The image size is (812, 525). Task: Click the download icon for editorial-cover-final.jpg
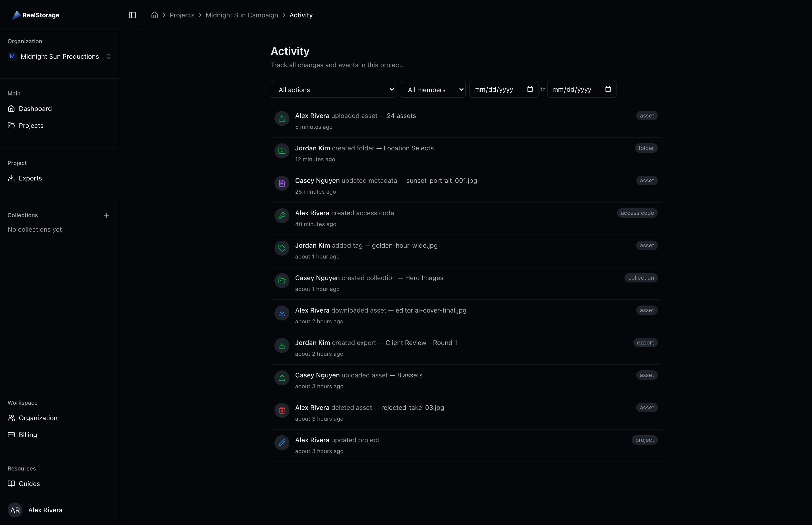click(281, 313)
